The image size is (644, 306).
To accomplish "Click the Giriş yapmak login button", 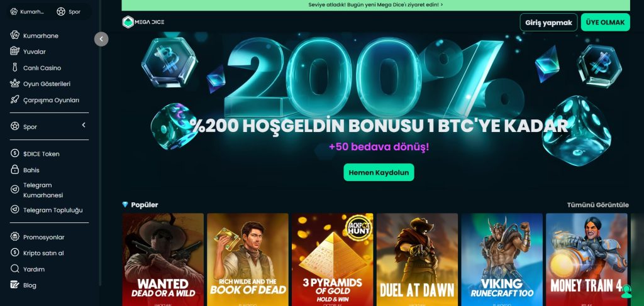I will click(548, 23).
